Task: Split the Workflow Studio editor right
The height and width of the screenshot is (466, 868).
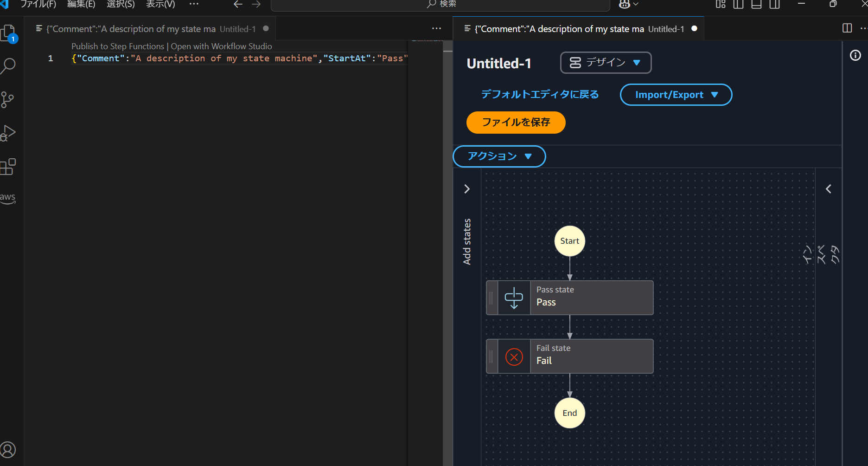Action: point(847,28)
